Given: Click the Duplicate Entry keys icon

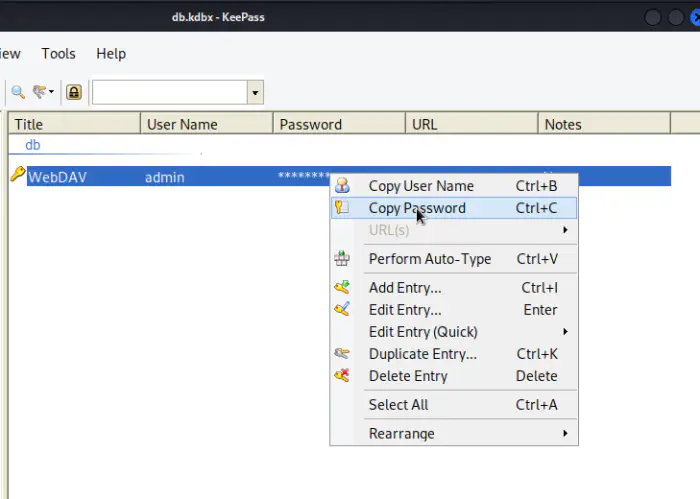Looking at the screenshot, I should pos(343,354).
